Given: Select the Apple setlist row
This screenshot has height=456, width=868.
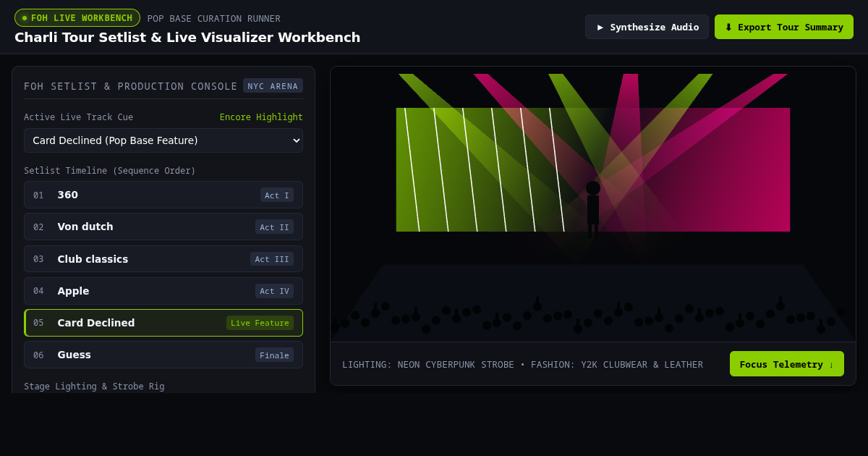Looking at the screenshot, I should pos(163,291).
